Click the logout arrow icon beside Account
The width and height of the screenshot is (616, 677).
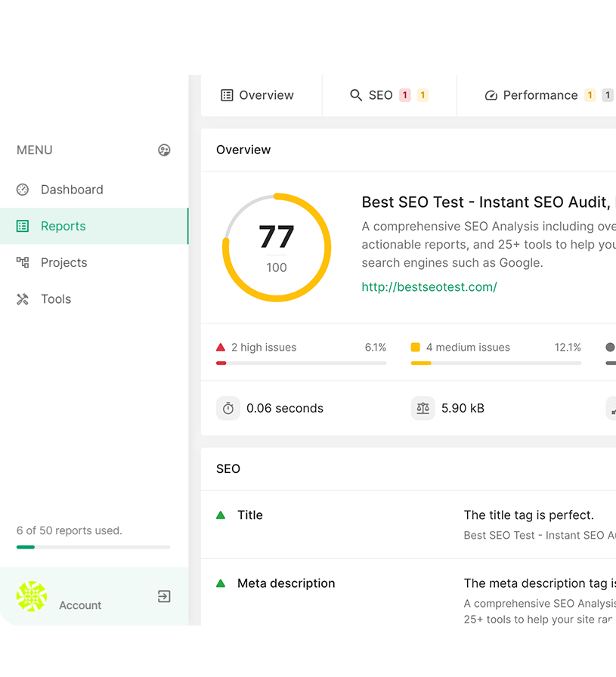click(x=163, y=596)
